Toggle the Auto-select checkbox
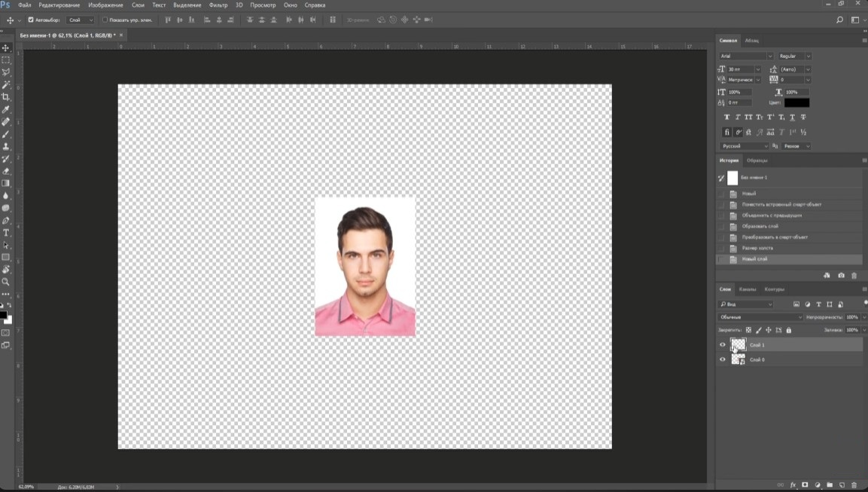Image resolution: width=868 pixels, height=492 pixels. (x=31, y=20)
